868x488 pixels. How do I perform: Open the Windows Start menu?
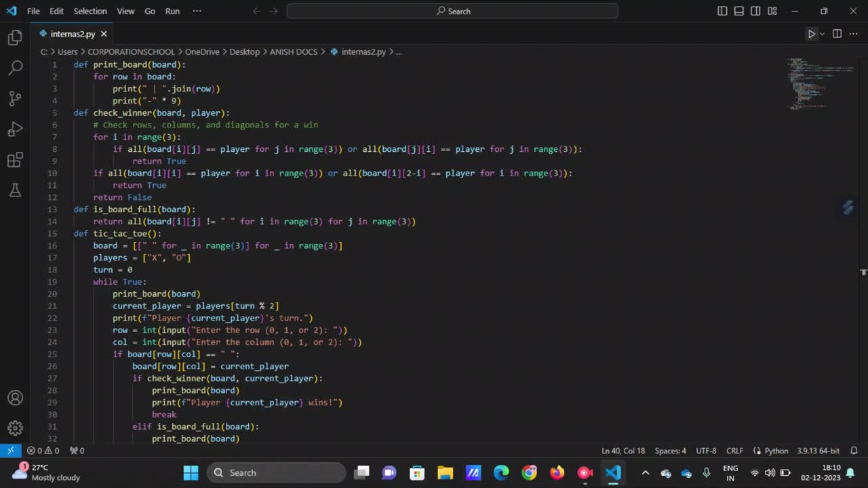(191, 472)
